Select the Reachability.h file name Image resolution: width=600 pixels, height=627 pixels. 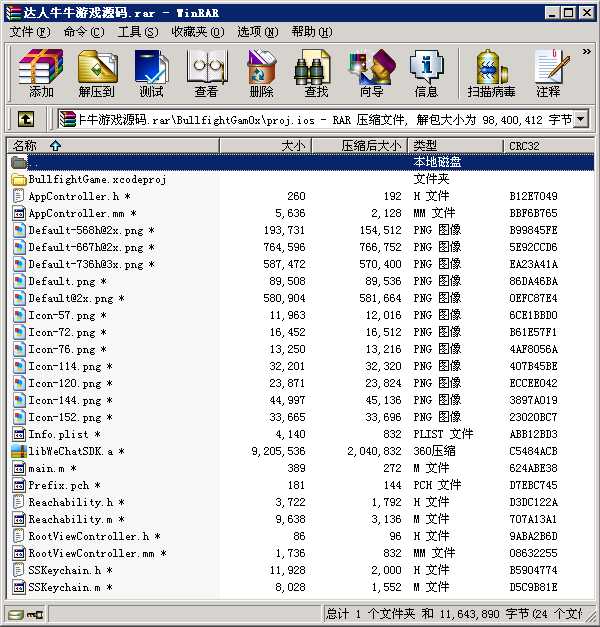click(76, 502)
